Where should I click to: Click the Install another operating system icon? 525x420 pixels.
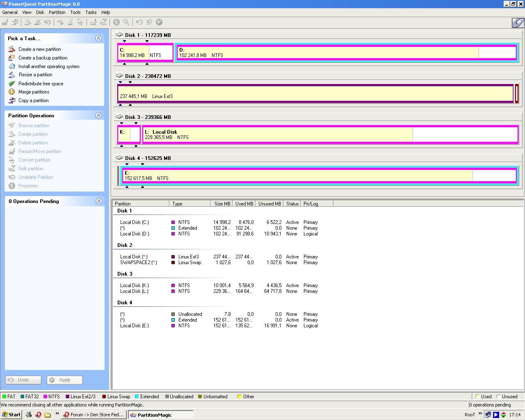(12, 66)
